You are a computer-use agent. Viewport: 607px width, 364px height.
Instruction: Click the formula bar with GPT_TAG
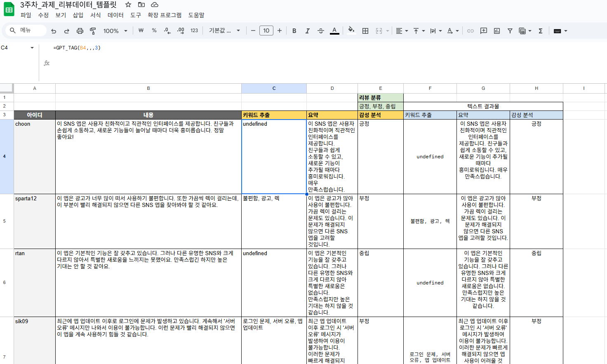77,48
